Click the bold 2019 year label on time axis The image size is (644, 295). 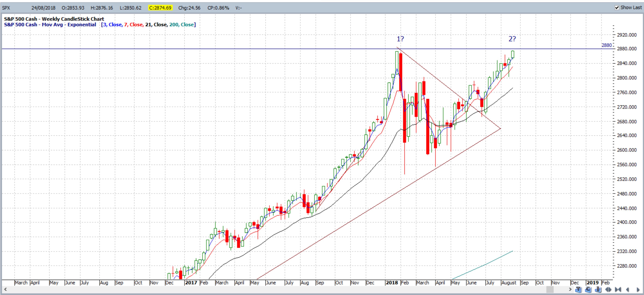coord(593,283)
